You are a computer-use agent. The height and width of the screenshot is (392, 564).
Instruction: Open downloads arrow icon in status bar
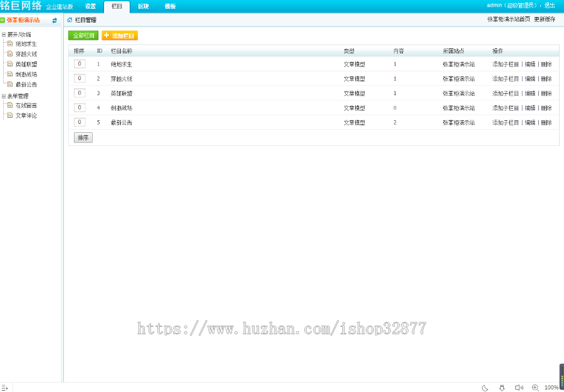pos(502,388)
